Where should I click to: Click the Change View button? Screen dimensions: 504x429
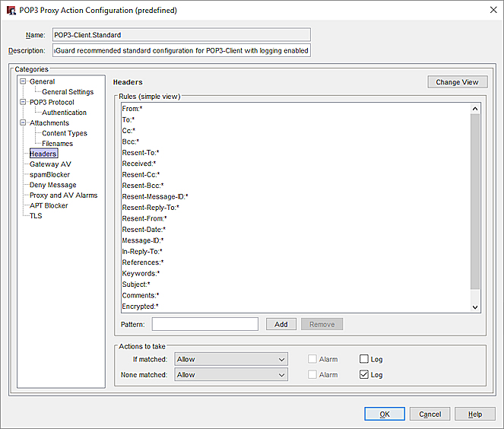click(458, 82)
